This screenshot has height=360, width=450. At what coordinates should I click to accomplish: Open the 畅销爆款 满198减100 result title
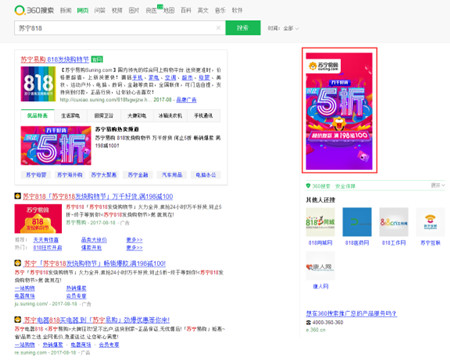point(95,263)
